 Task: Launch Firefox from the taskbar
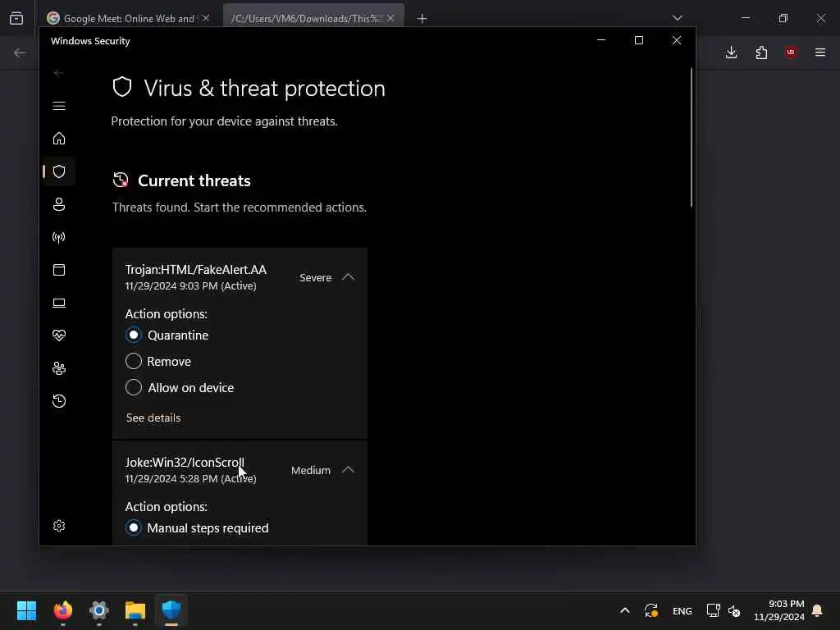click(x=62, y=610)
